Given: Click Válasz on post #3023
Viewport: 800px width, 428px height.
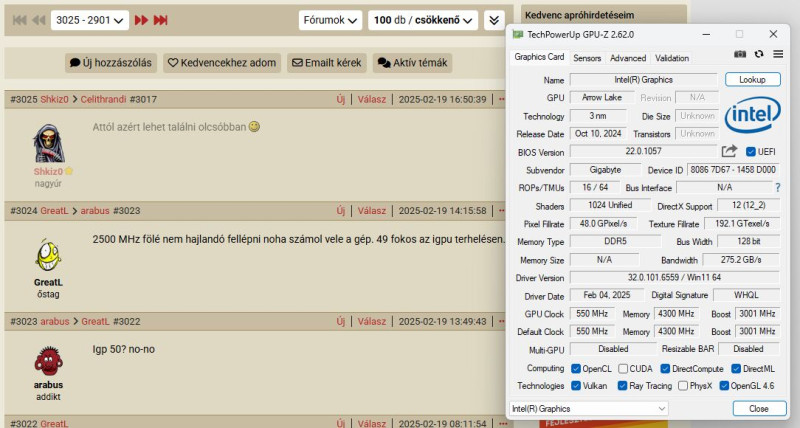Looking at the screenshot, I should [371, 321].
